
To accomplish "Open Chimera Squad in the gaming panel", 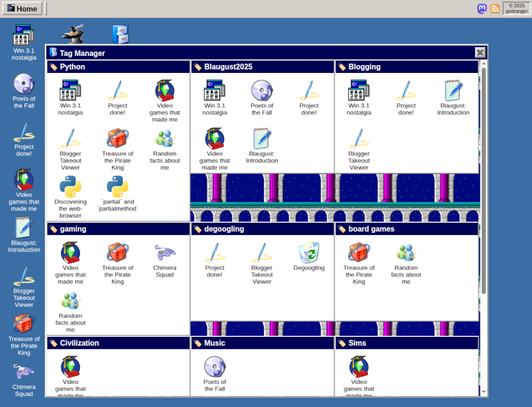I will point(165,260).
